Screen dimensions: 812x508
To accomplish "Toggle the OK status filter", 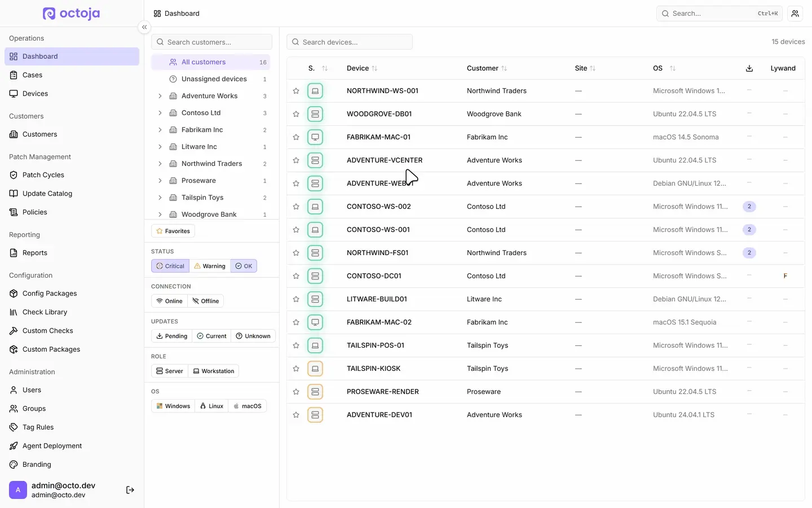I will 244,266.
